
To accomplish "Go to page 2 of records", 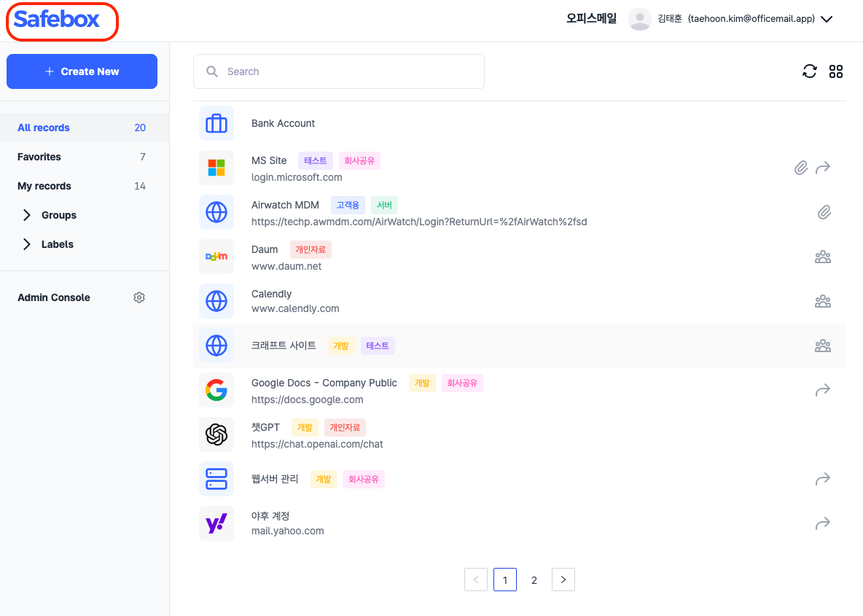I will pos(534,580).
